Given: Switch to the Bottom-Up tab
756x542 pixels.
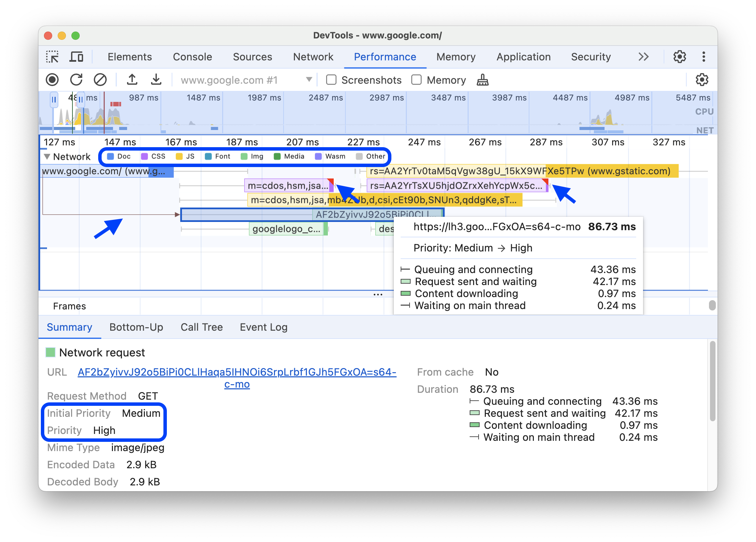Looking at the screenshot, I should point(136,327).
